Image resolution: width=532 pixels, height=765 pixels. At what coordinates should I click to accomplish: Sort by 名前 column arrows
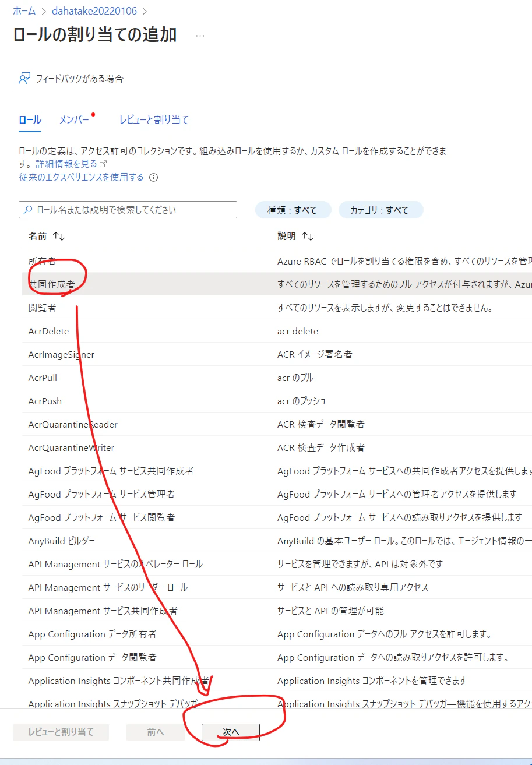(59, 236)
